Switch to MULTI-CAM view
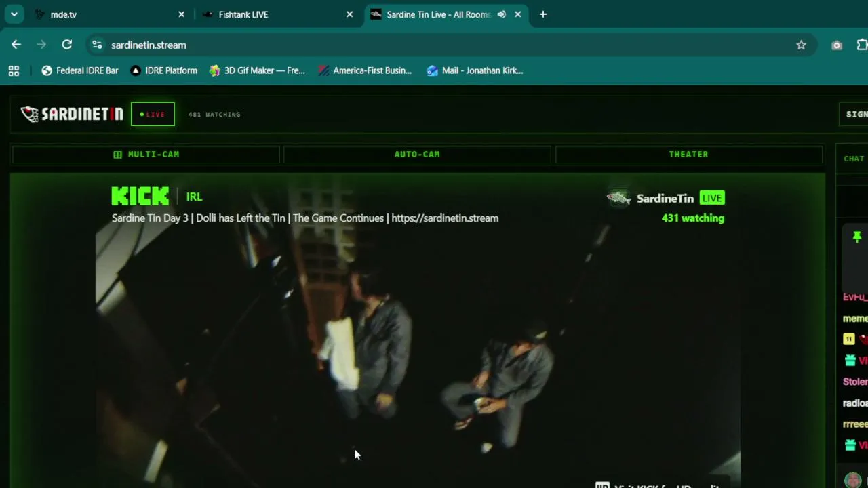Viewport: 868px width, 488px height. [146, 155]
